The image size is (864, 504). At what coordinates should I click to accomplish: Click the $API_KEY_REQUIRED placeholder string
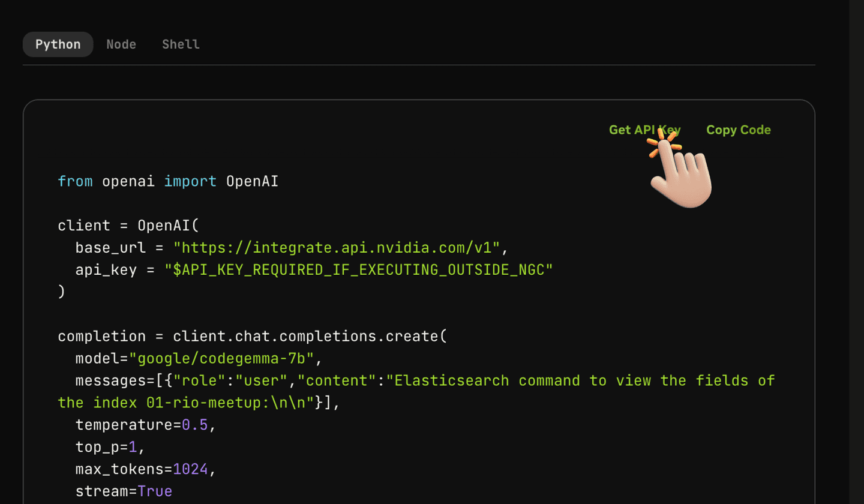click(358, 270)
